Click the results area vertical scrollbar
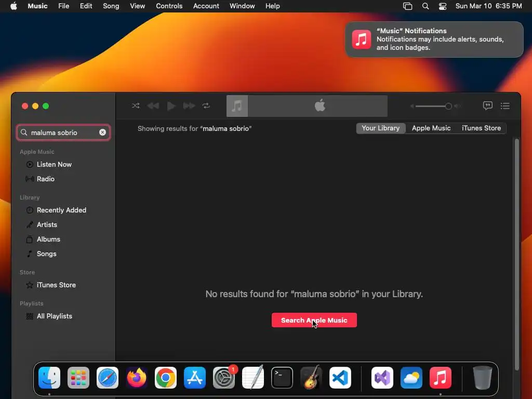532x399 pixels. click(517, 255)
